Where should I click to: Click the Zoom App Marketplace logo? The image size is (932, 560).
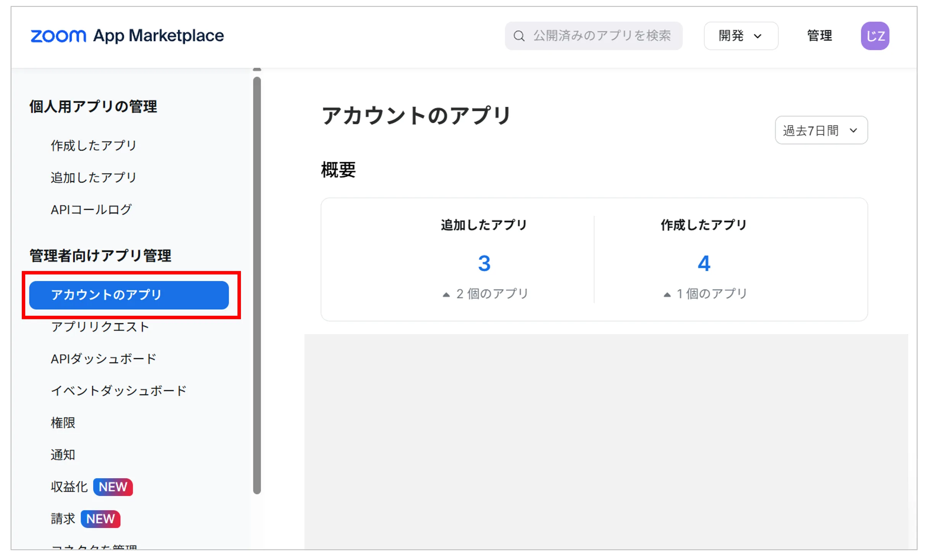click(127, 36)
